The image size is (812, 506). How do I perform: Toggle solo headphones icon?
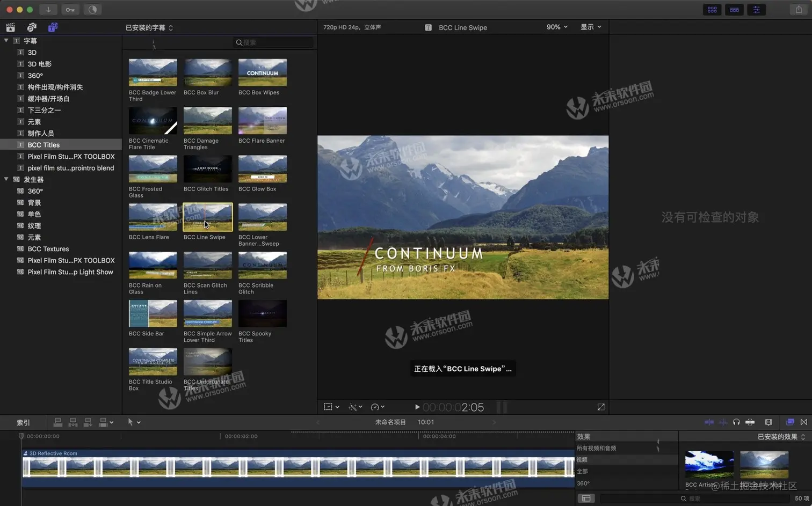[736, 422]
